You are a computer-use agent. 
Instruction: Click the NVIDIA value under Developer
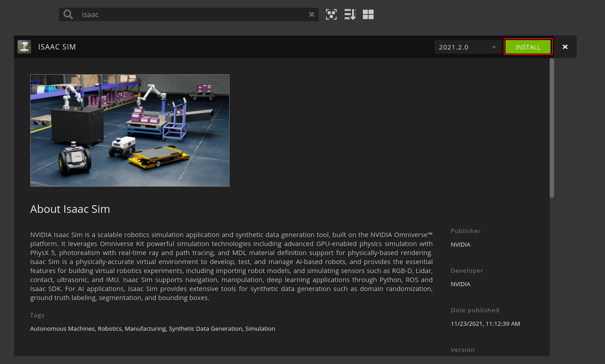[x=461, y=284]
